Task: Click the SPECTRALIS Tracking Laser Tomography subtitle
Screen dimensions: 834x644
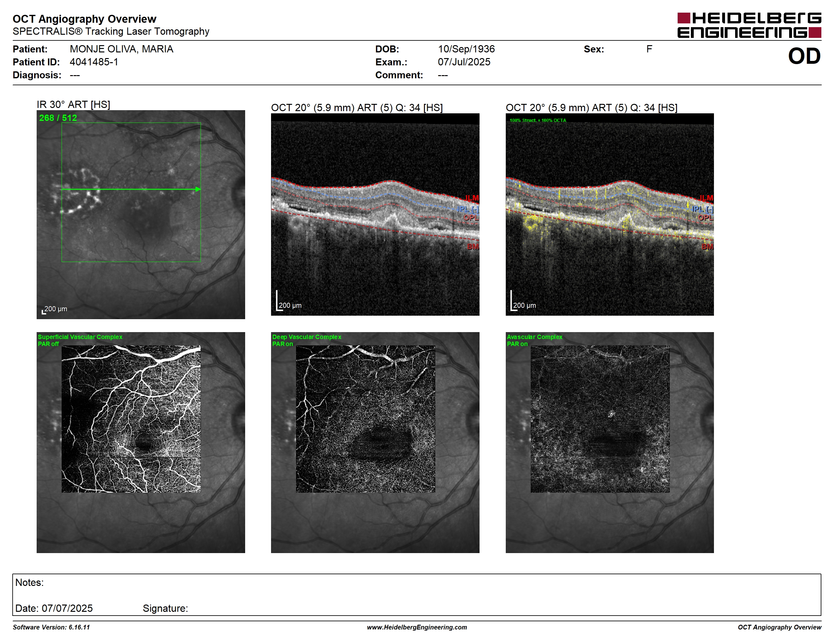Action: [x=111, y=31]
